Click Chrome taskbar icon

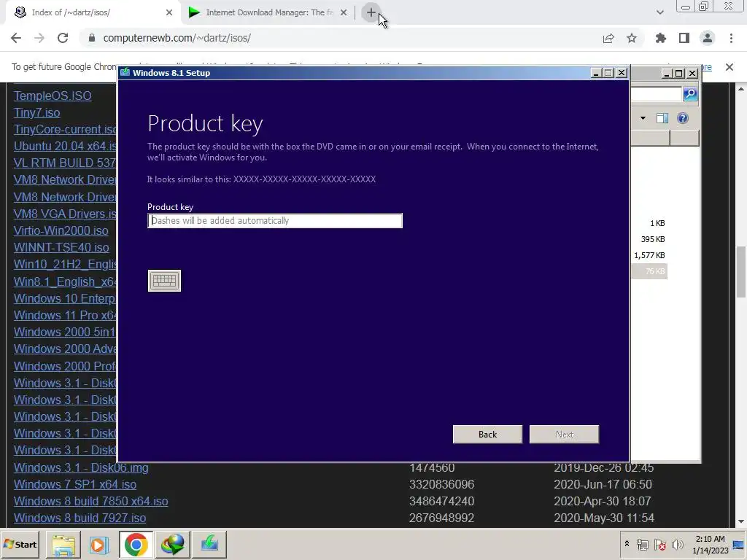[136, 544]
